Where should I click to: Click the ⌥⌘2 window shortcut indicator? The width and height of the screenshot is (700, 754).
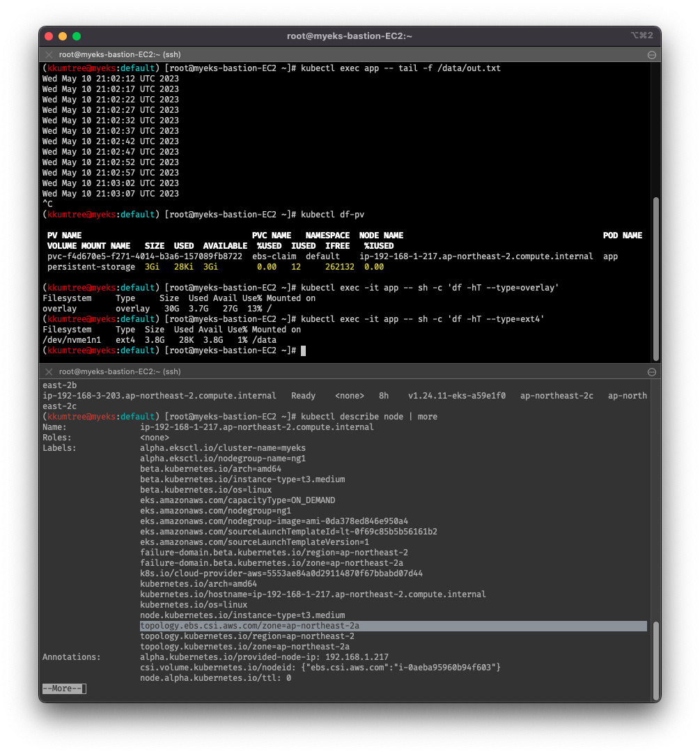(641, 36)
